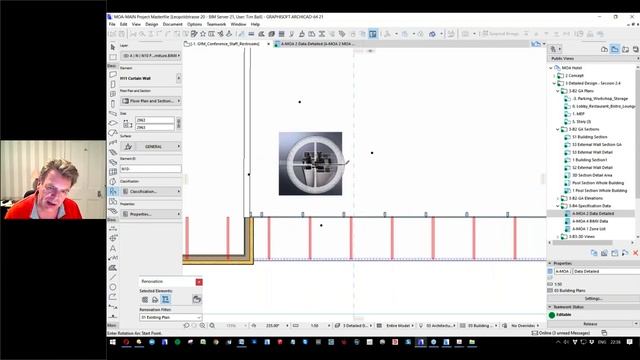Image resolution: width=640 pixels, height=360 pixels.
Task: Open the Options menu
Action: tap(194, 24)
